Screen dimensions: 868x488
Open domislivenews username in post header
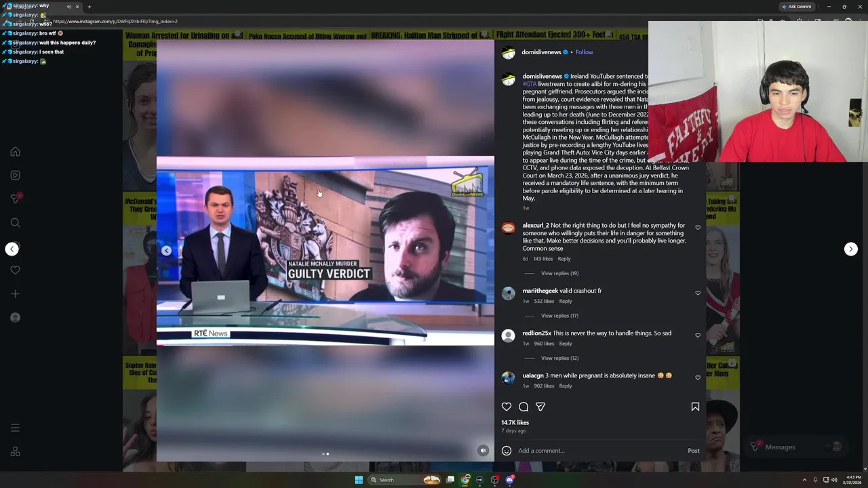tap(541, 52)
